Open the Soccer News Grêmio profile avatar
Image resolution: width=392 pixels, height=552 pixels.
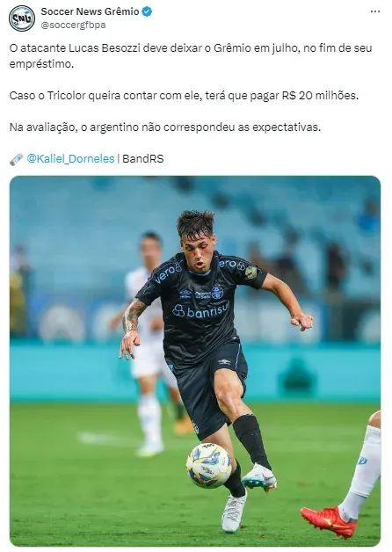pos(22,18)
